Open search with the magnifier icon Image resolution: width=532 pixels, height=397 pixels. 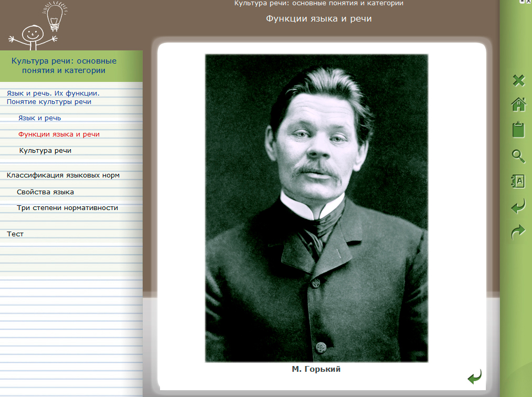click(x=518, y=155)
